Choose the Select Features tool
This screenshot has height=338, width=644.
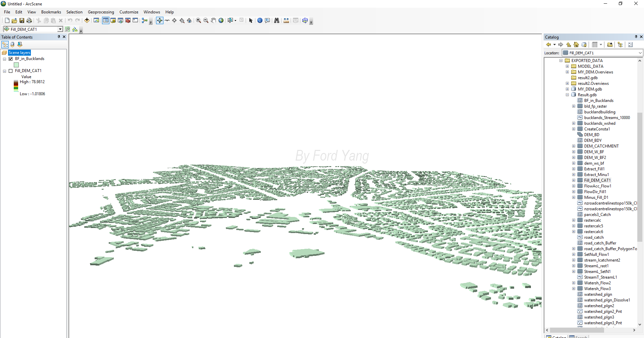click(x=230, y=20)
